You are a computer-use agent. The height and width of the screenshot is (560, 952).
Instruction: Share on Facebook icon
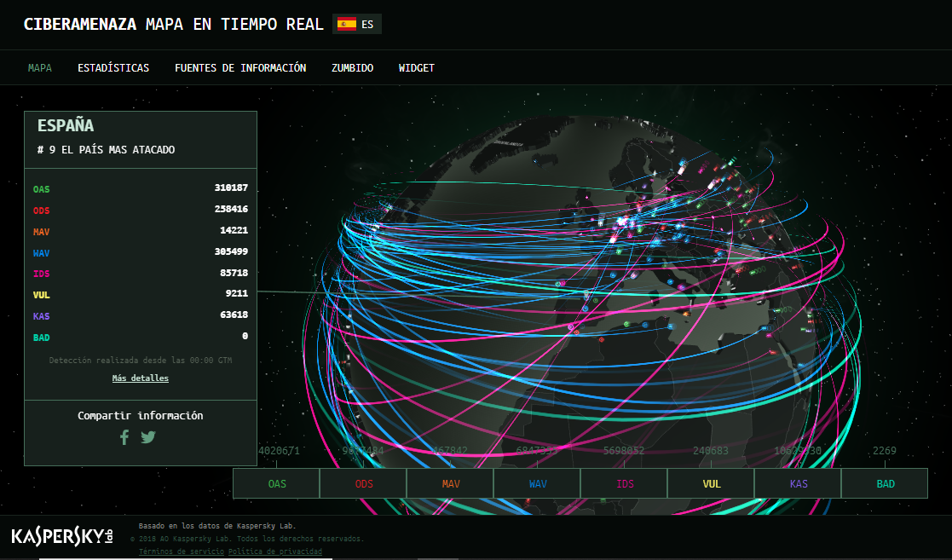(x=124, y=436)
